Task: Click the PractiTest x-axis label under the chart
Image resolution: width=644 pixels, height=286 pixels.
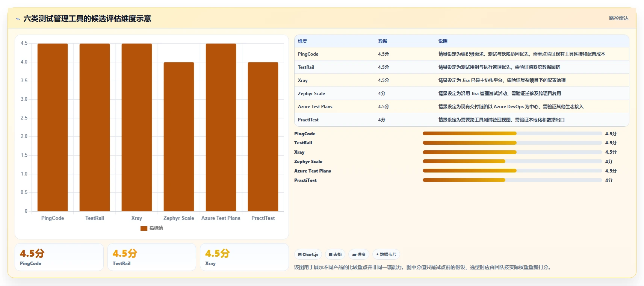Action: coord(263,218)
